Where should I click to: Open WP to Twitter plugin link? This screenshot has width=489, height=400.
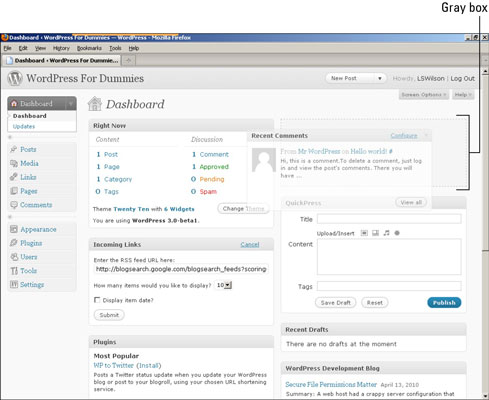(113, 365)
